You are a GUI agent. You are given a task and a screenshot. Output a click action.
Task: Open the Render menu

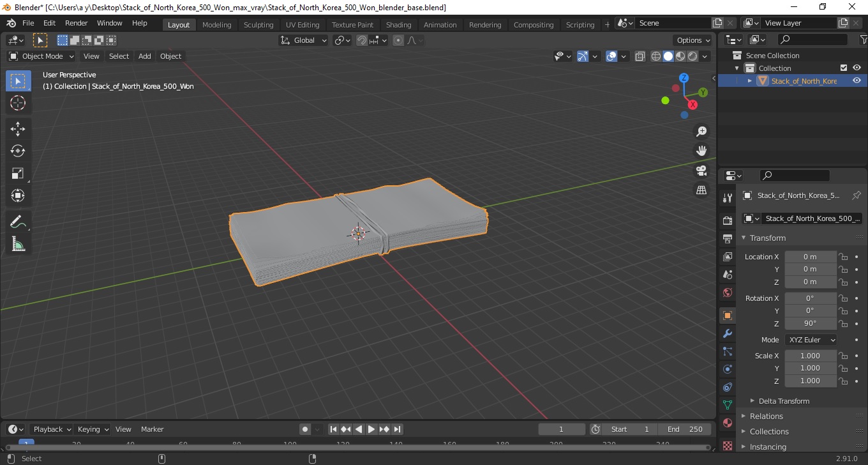pyautogui.click(x=76, y=23)
